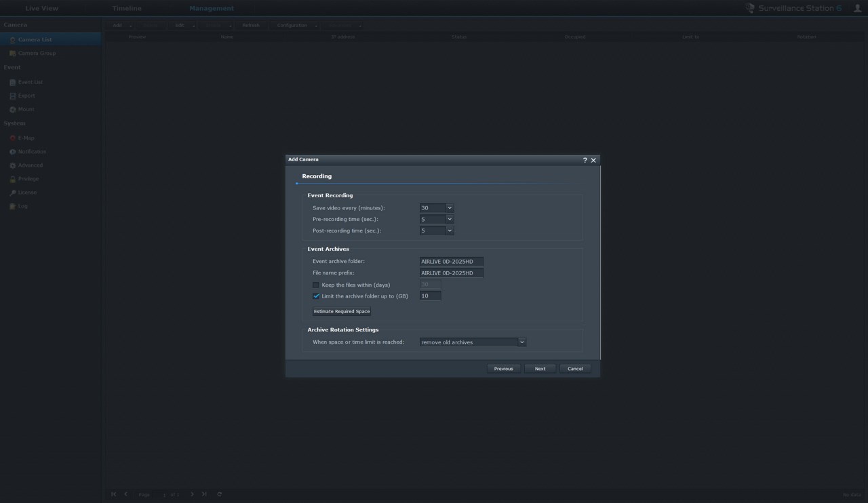The width and height of the screenshot is (868, 503).
Task: Click the pager refresh icon
Action: coord(219,494)
